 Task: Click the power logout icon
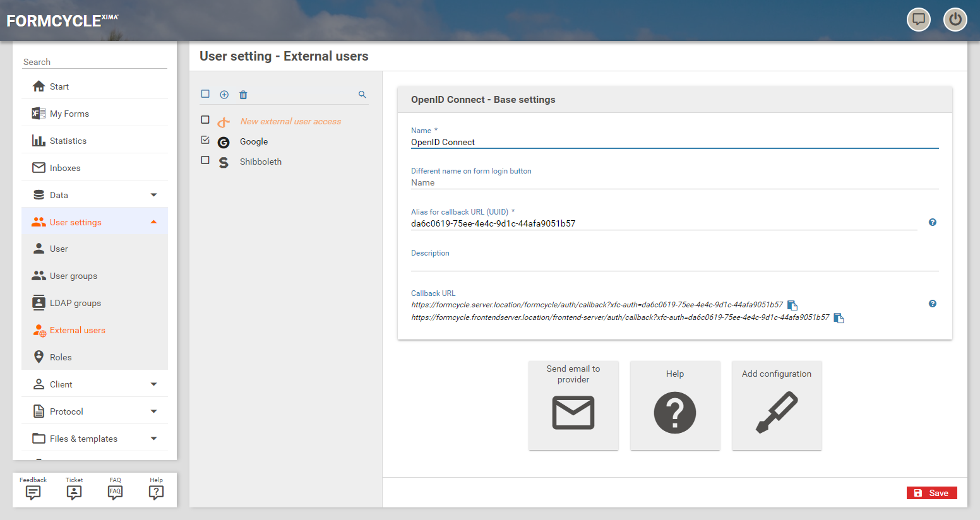[x=955, y=20]
